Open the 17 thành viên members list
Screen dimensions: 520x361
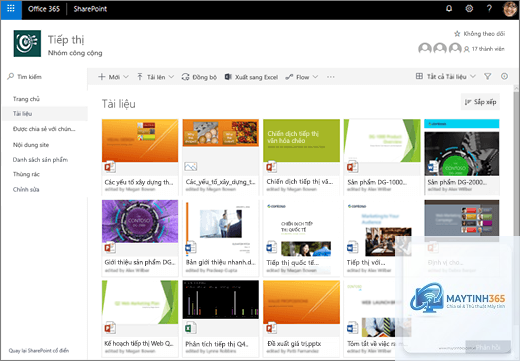(x=484, y=49)
